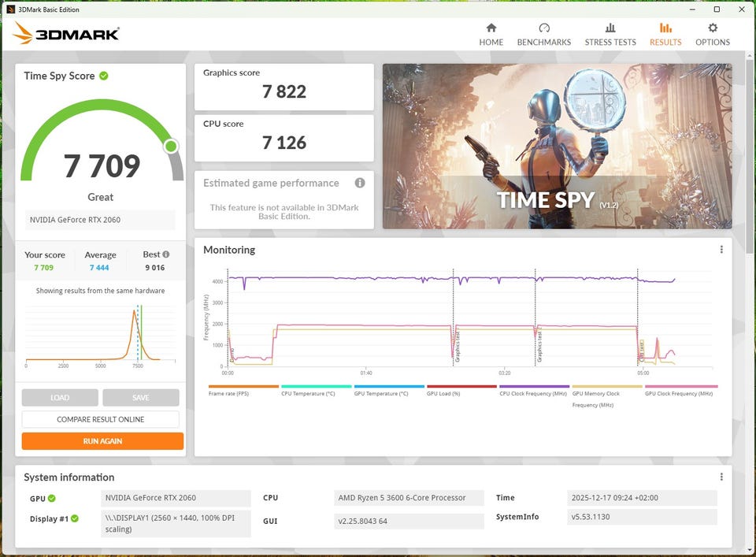Toggle GPU Clock Frequency legend series

pyautogui.click(x=681, y=391)
